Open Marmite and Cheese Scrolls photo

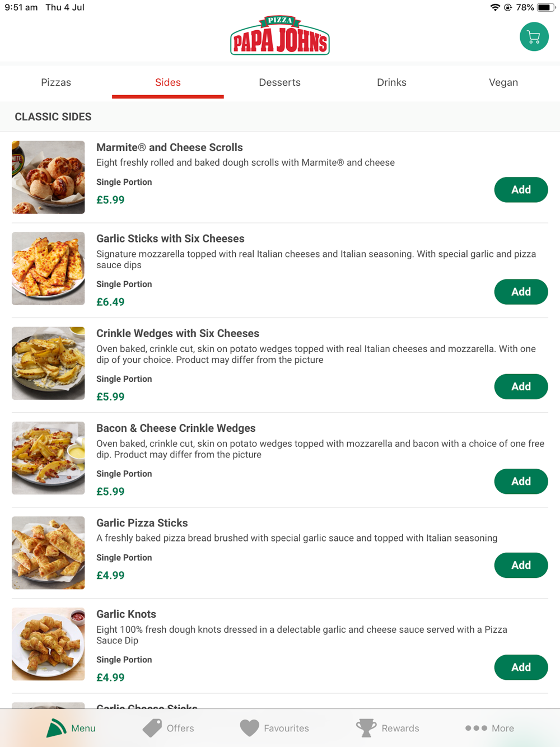48,177
